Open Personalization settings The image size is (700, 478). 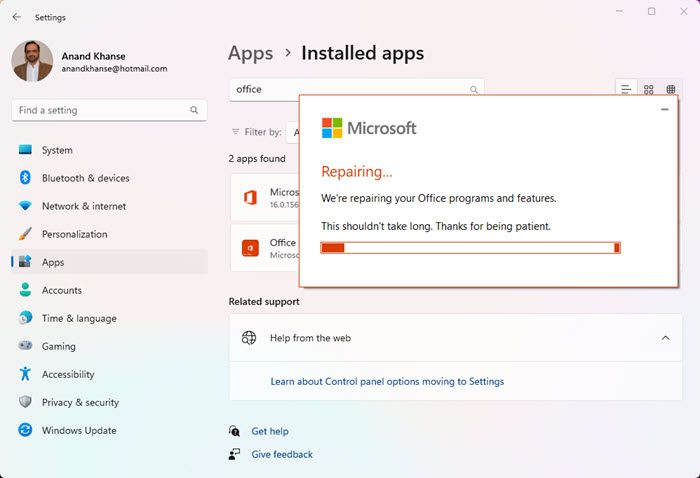click(74, 234)
